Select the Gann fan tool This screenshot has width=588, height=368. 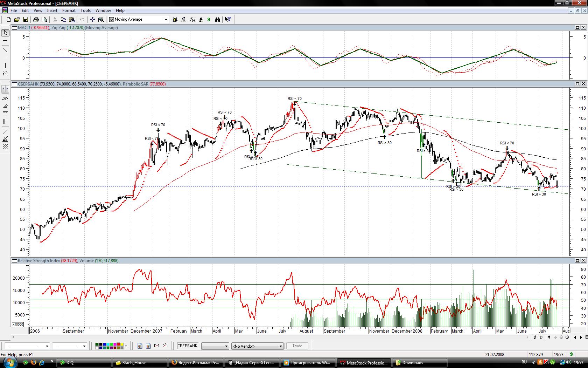(5, 139)
